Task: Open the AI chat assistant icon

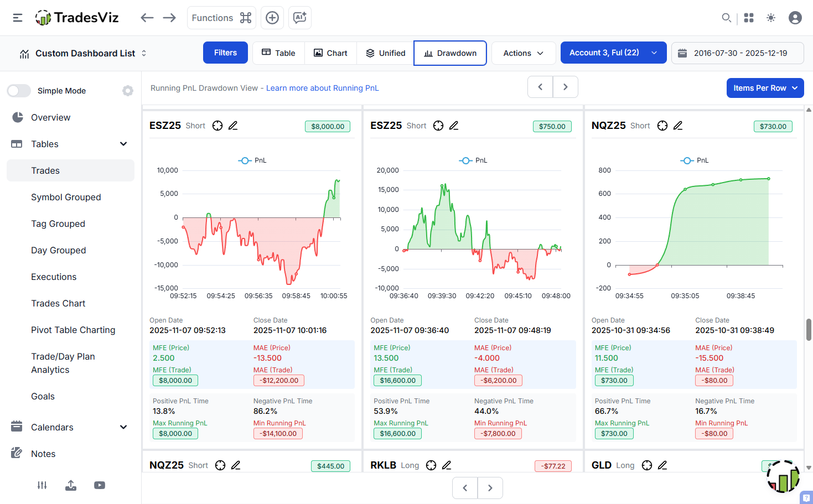Action: pyautogui.click(x=299, y=17)
